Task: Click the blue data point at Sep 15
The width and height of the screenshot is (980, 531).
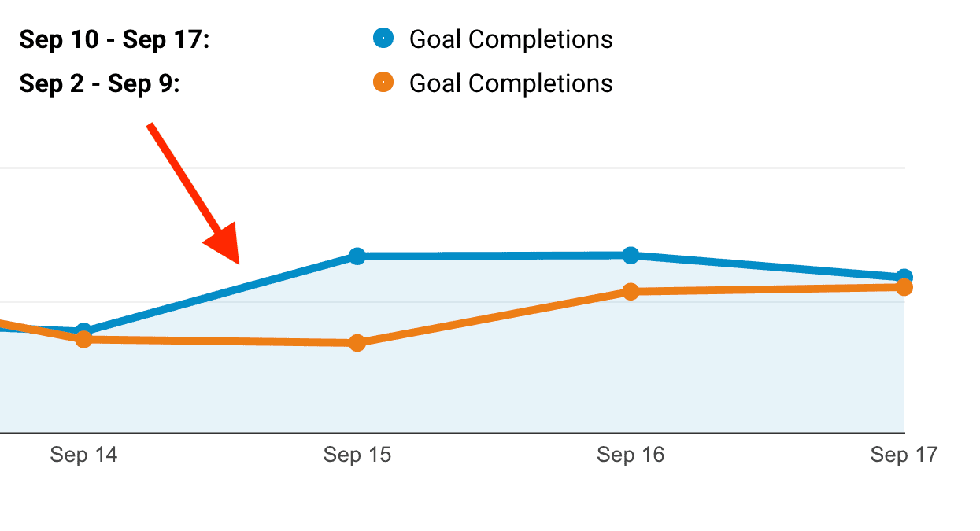Action: pyautogui.click(x=357, y=256)
